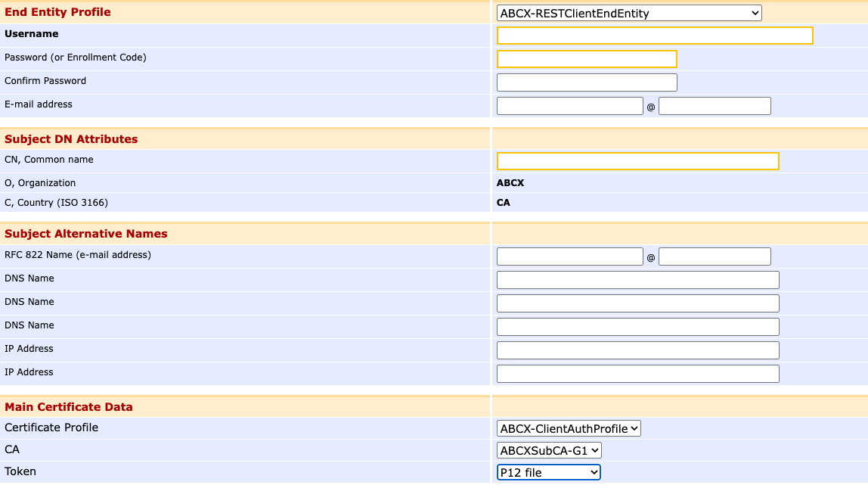Screen dimensions: 868x485
Task: Click the ABCX organization value text
Action: (510, 183)
